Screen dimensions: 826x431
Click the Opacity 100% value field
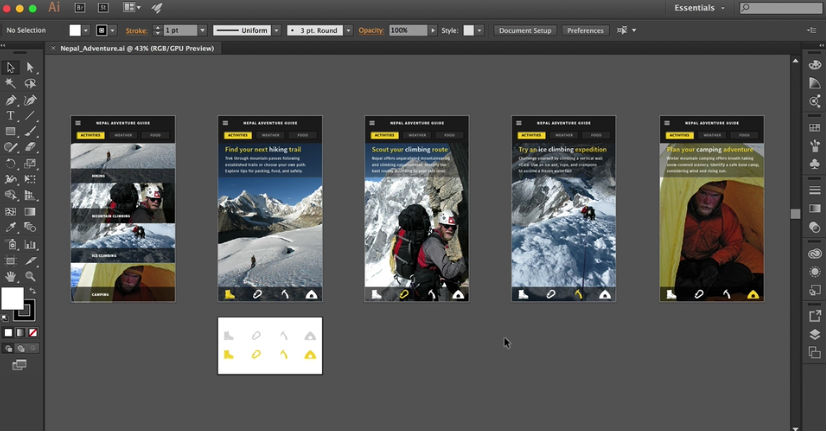point(408,31)
